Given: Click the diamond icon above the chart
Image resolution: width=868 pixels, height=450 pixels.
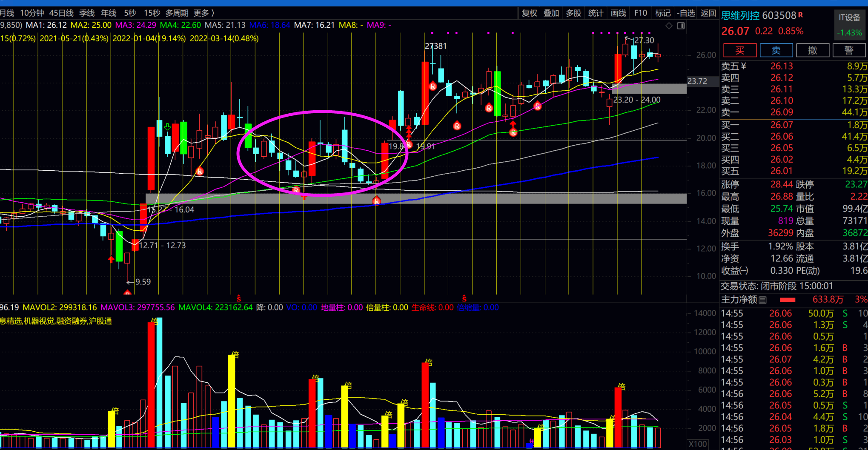Looking at the screenshot, I should (x=669, y=26).
